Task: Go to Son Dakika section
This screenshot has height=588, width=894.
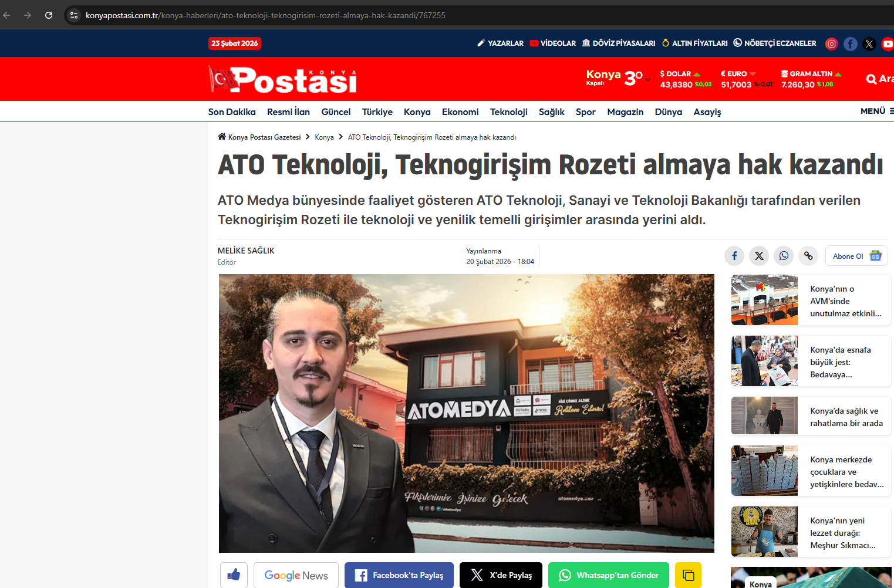Action: tap(232, 111)
